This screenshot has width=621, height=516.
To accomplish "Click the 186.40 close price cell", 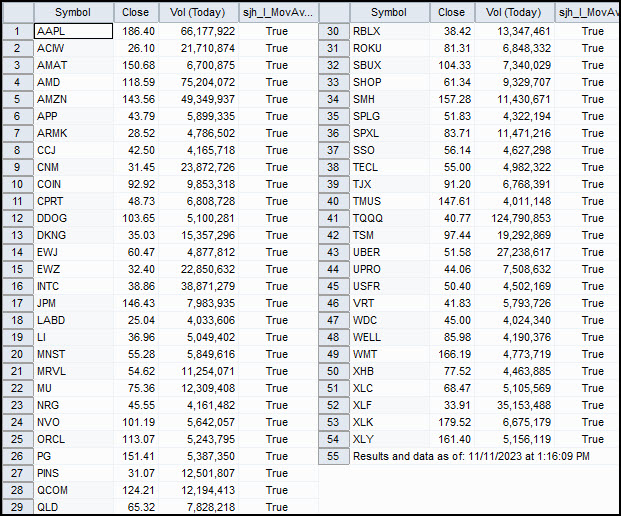I will point(136,31).
